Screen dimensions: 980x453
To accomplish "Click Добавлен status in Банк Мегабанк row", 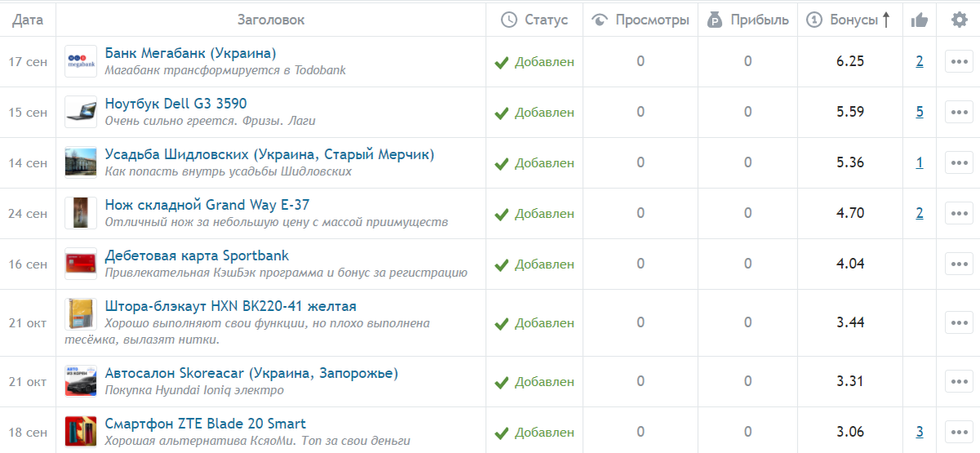I will point(535,62).
